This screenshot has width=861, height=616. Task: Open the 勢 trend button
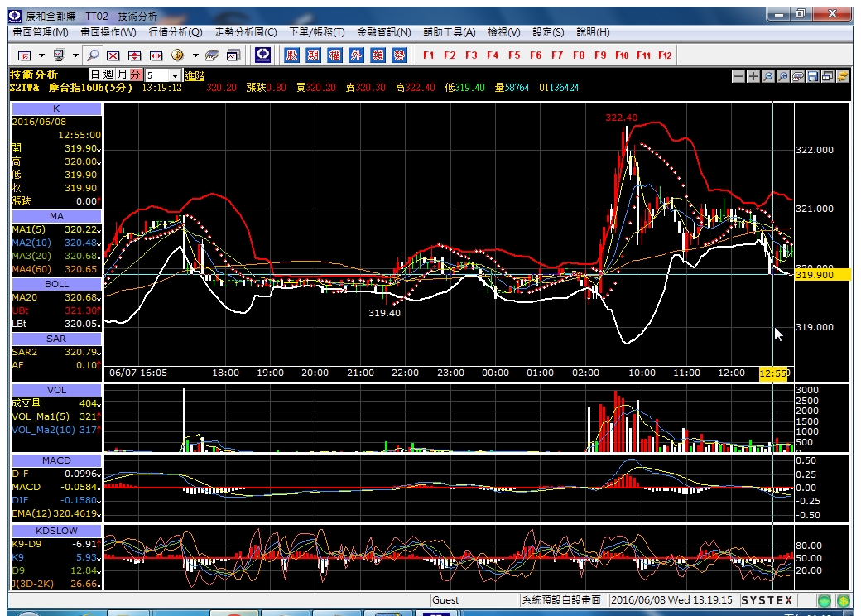(x=399, y=55)
